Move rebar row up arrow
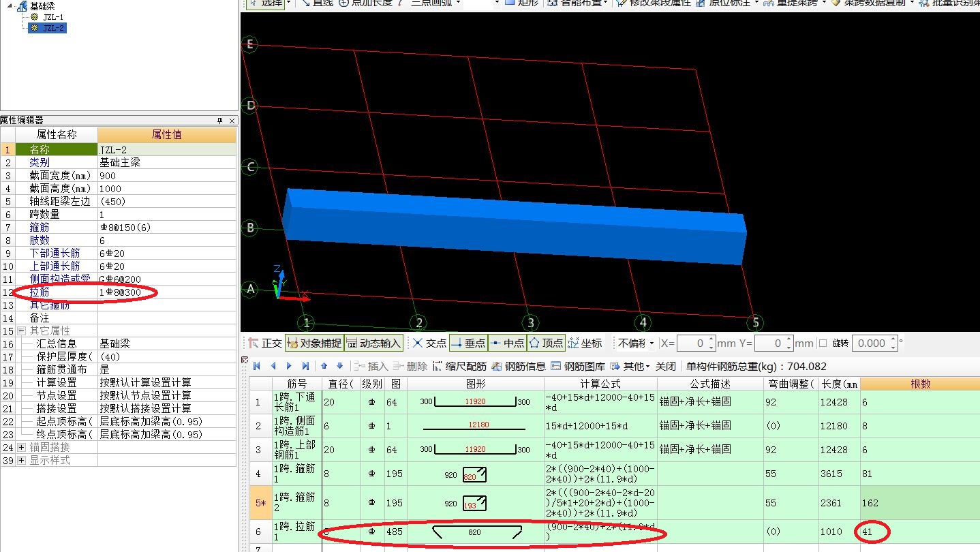Viewport: 980px width, 552px height. [x=324, y=366]
